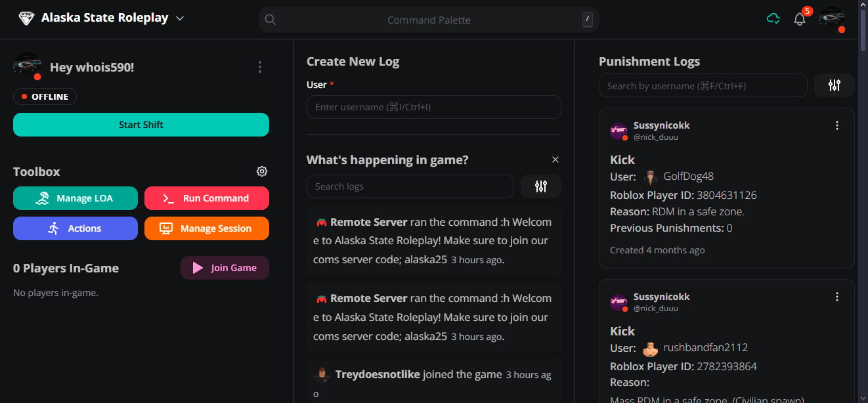Click the cloud sync status icon
Viewport: 868px width, 403px height.
(773, 19)
